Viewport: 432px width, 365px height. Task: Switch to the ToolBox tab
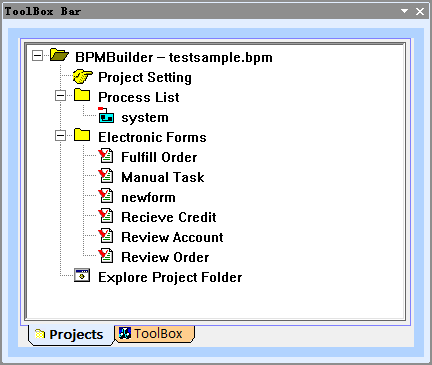(154, 334)
